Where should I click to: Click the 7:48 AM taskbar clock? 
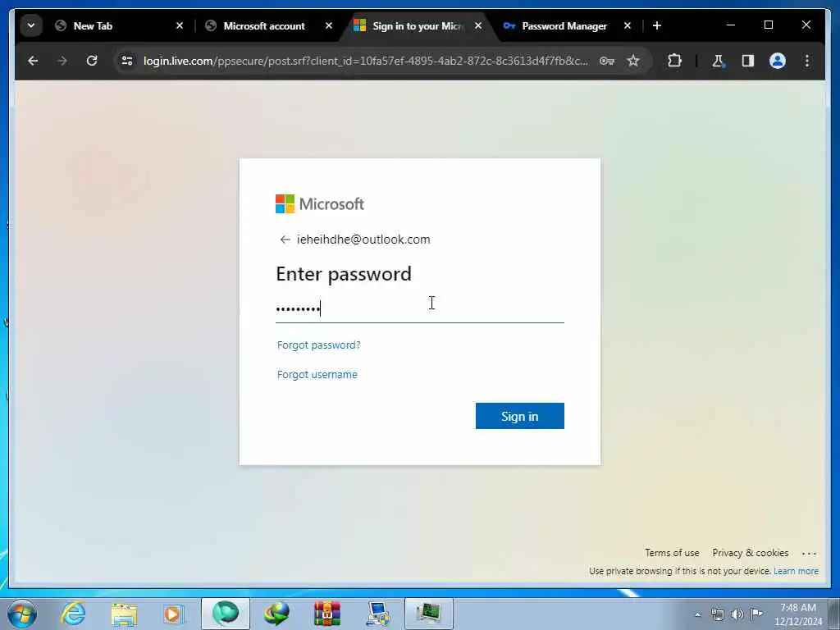(797, 614)
